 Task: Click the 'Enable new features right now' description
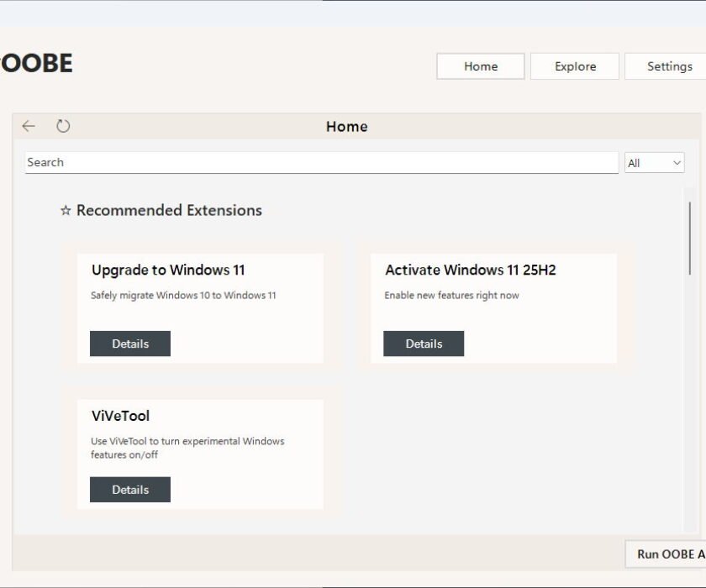point(451,296)
